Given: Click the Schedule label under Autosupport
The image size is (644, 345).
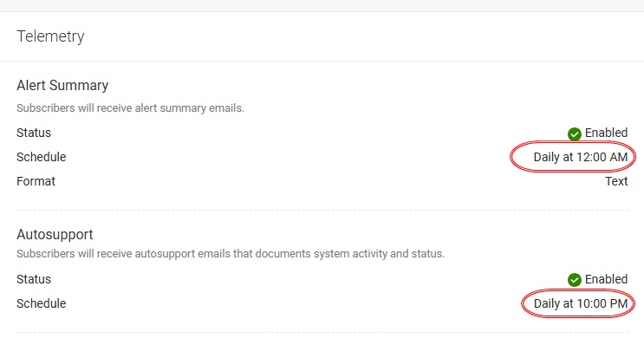Looking at the screenshot, I should 41,303.
